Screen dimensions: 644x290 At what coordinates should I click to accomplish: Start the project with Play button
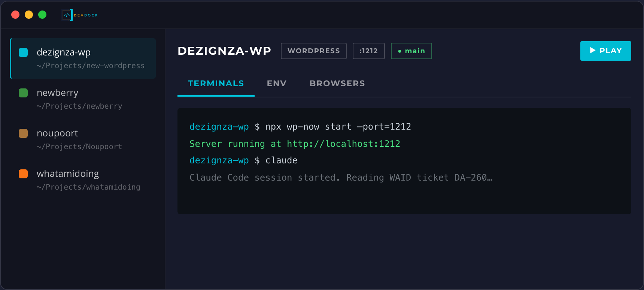point(606,51)
